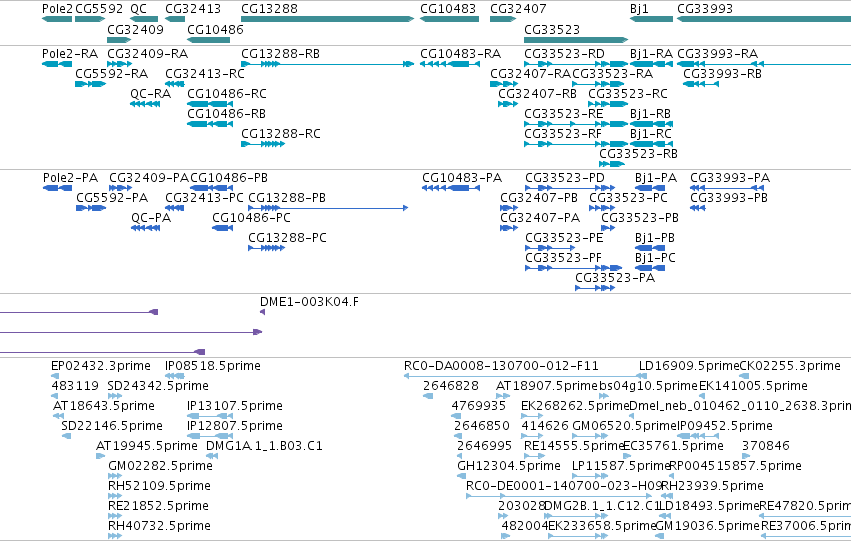
Task: Open transcript CG5592-RA
Action: (x=91, y=84)
